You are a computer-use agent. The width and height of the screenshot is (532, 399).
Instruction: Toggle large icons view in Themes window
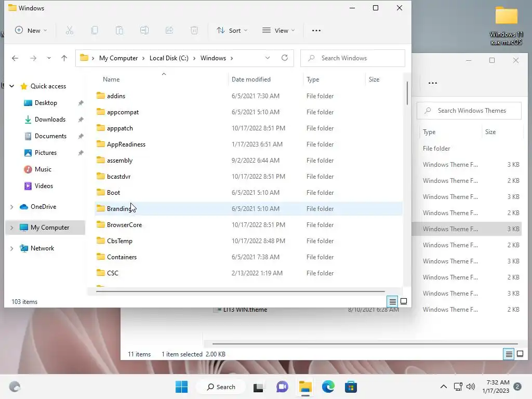(520, 354)
